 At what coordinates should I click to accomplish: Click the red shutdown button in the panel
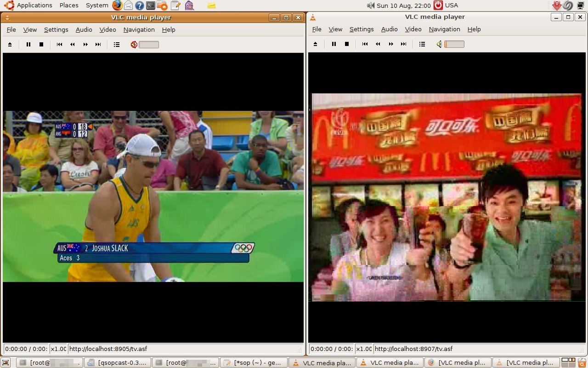[x=438, y=6]
